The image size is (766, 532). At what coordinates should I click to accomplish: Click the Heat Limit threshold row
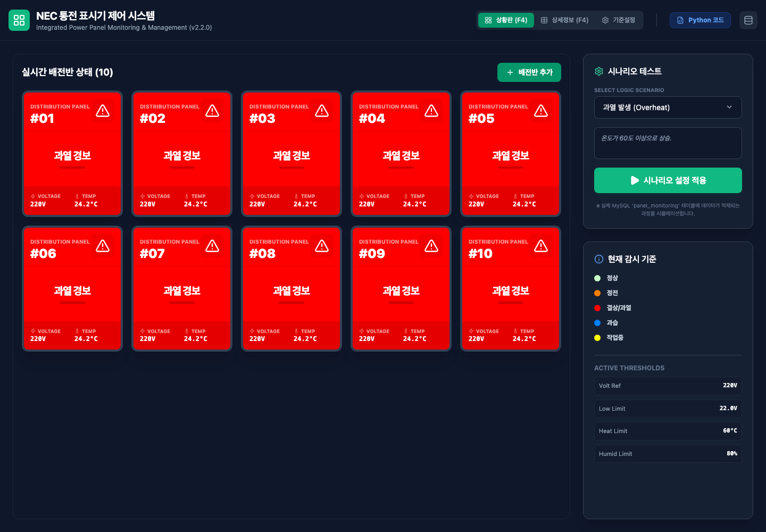tap(668, 431)
